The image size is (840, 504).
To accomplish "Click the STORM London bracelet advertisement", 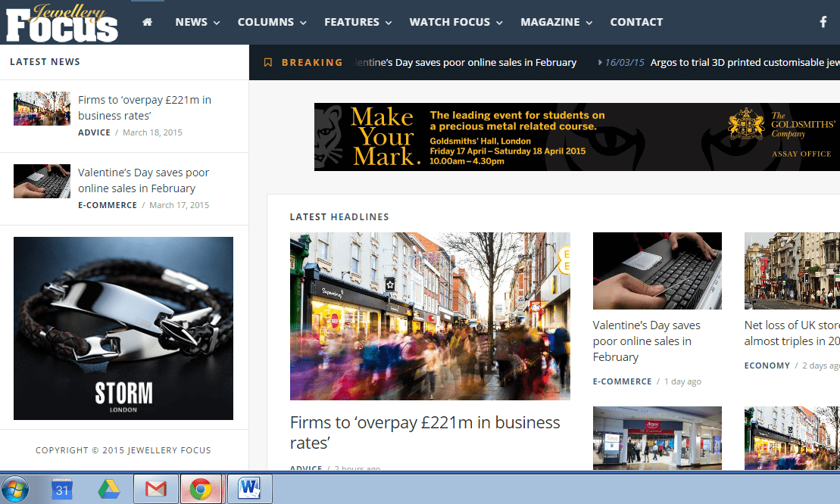I will [123, 328].
